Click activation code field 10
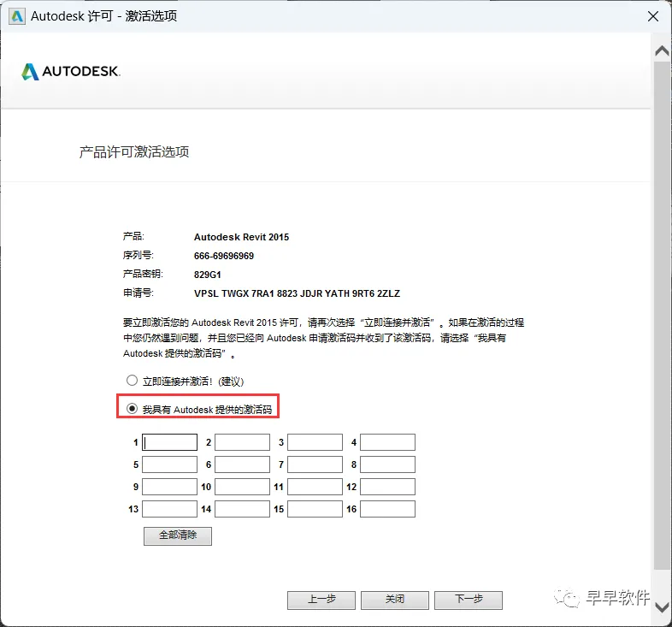This screenshot has width=672, height=627. [242, 487]
